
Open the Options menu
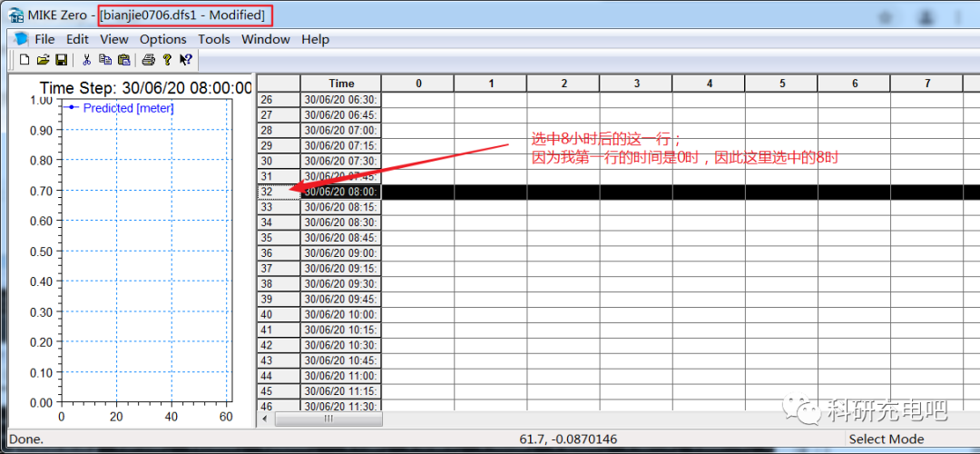click(x=163, y=39)
